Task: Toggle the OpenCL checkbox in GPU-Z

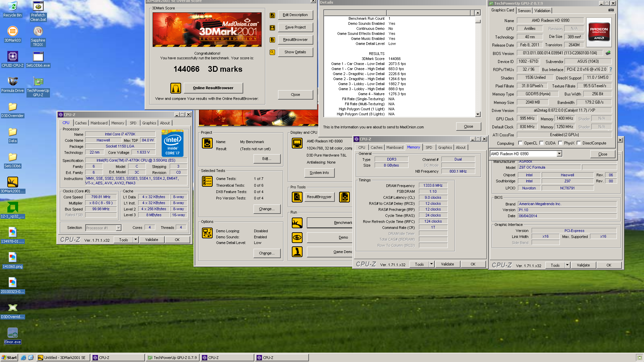Action: pos(520,143)
